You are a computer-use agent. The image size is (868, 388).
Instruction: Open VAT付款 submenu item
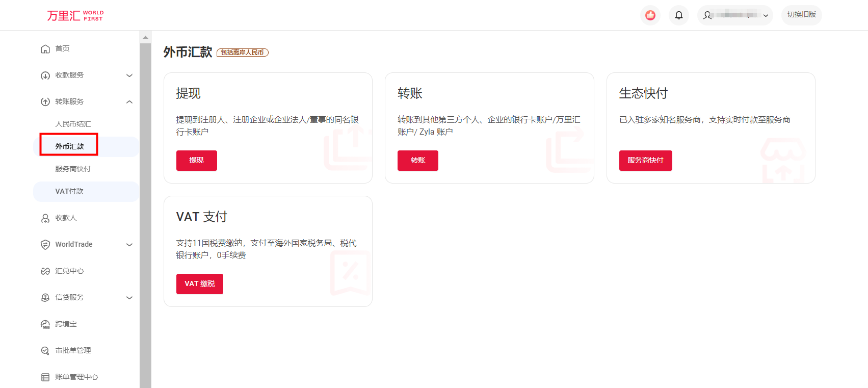[69, 191]
